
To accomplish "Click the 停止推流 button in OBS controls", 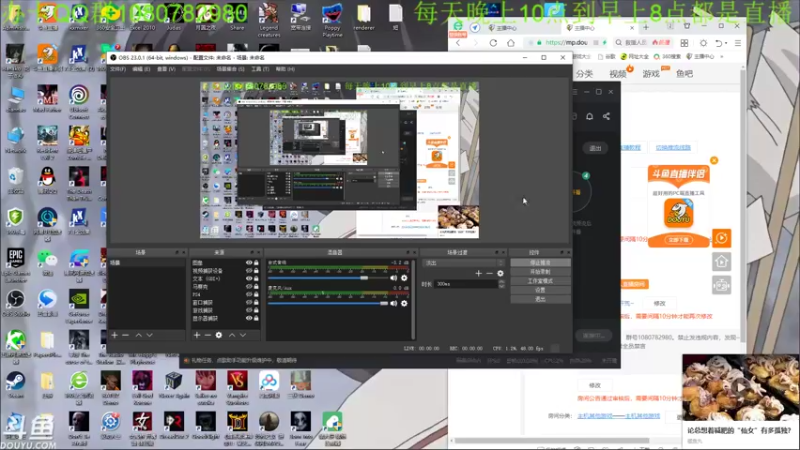I will [540, 263].
